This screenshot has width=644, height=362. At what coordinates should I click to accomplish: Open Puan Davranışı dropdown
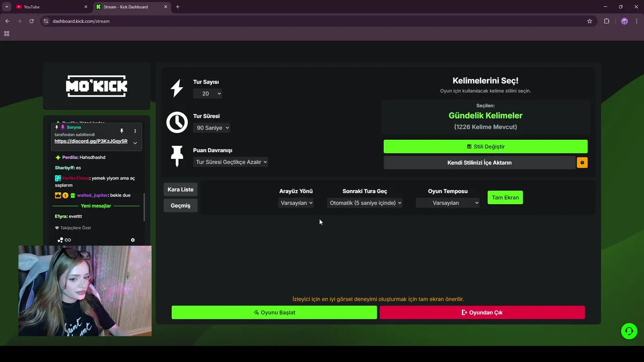coord(230,162)
